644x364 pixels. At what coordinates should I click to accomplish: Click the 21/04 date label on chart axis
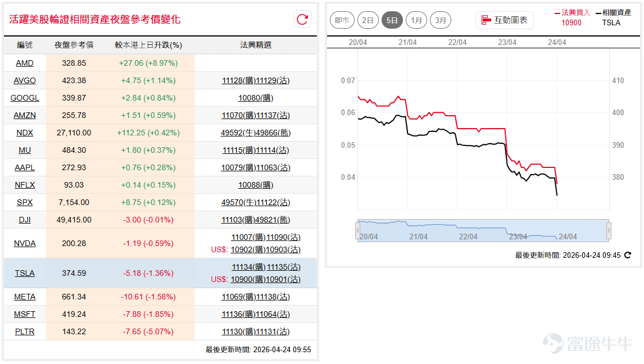click(407, 42)
